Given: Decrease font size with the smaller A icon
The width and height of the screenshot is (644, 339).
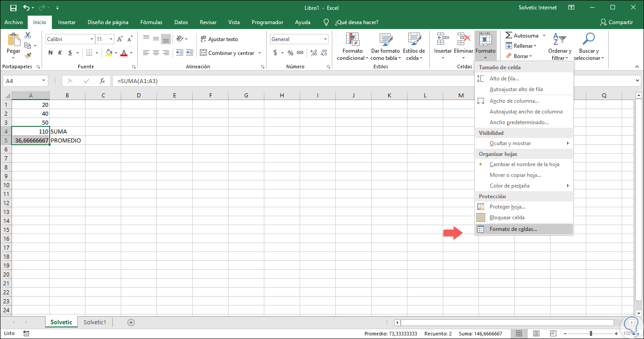Looking at the screenshot, I should pyautogui.click(x=129, y=39).
